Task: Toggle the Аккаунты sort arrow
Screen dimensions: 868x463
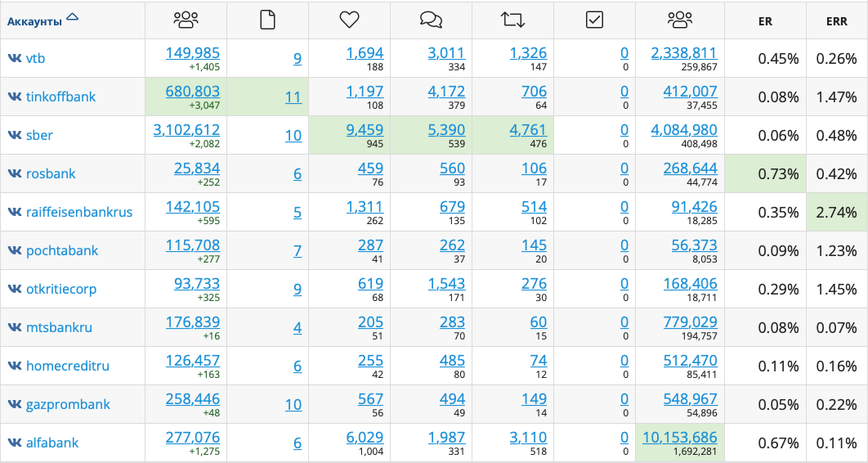Action: (72, 16)
